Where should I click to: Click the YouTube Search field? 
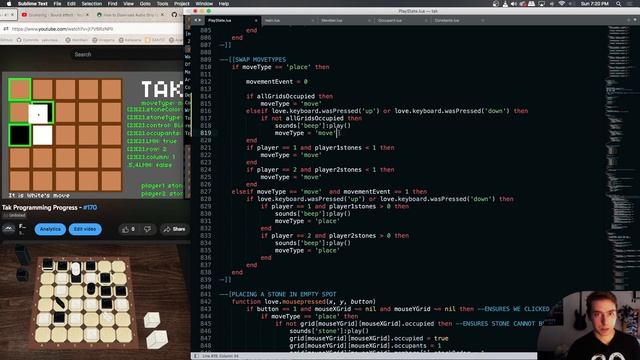(127, 54)
